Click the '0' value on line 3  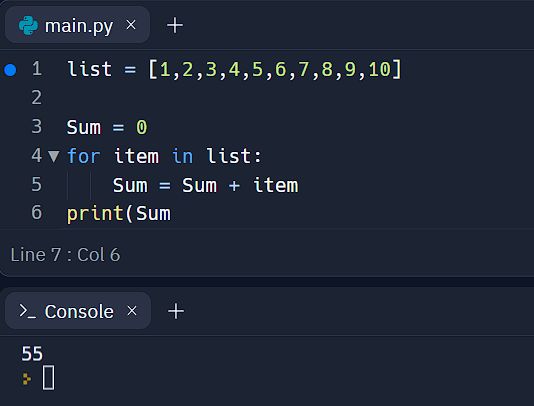coord(142,127)
